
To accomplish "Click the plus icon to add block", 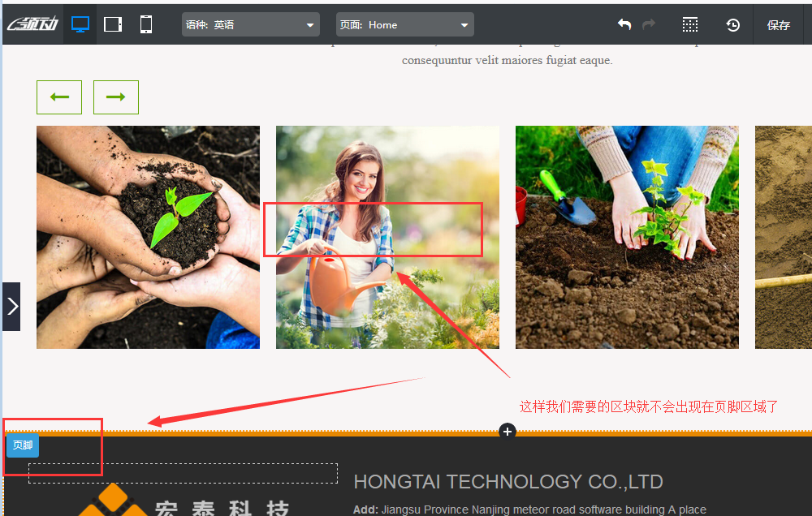I will pyautogui.click(x=508, y=432).
